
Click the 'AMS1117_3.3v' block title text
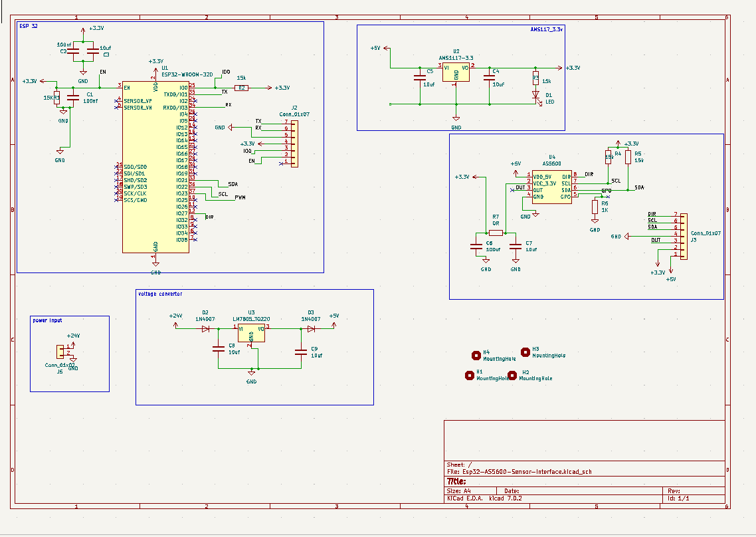pyautogui.click(x=546, y=29)
